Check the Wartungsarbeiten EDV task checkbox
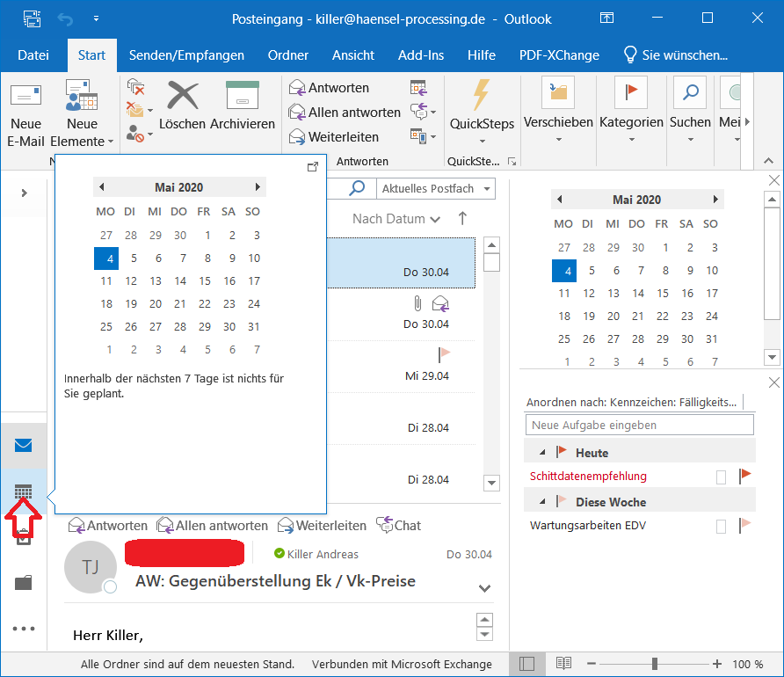 721,526
